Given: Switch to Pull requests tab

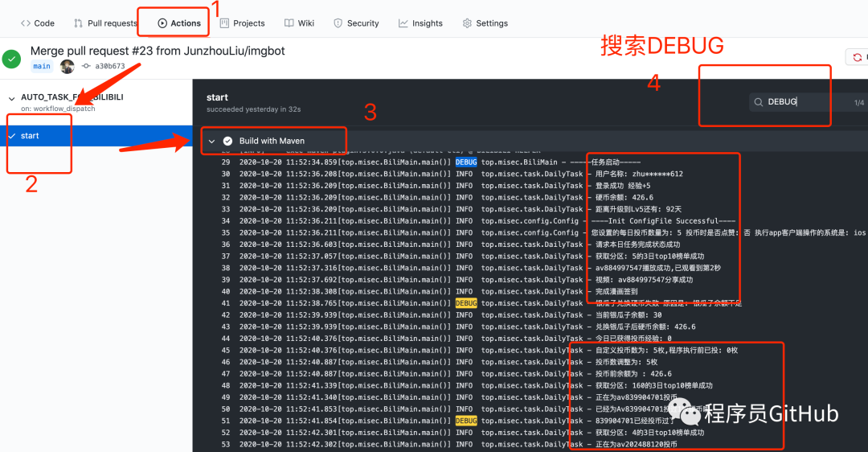Looking at the screenshot, I should 105,23.
